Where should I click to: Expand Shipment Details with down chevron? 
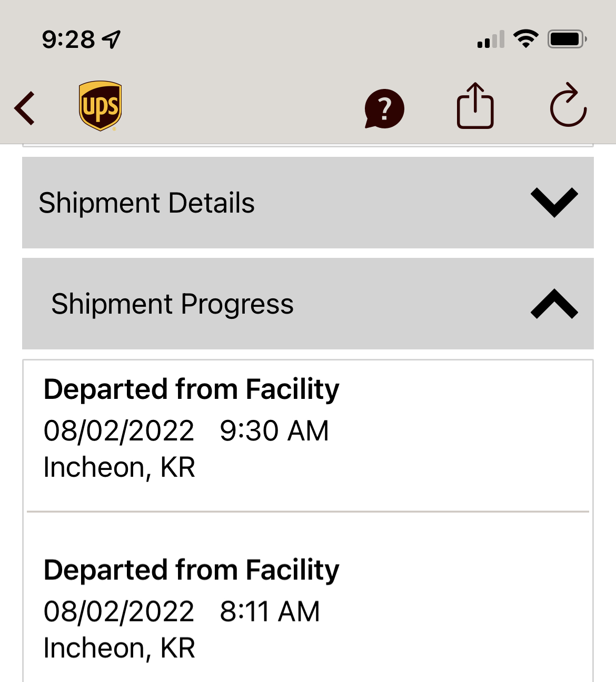pyautogui.click(x=554, y=202)
